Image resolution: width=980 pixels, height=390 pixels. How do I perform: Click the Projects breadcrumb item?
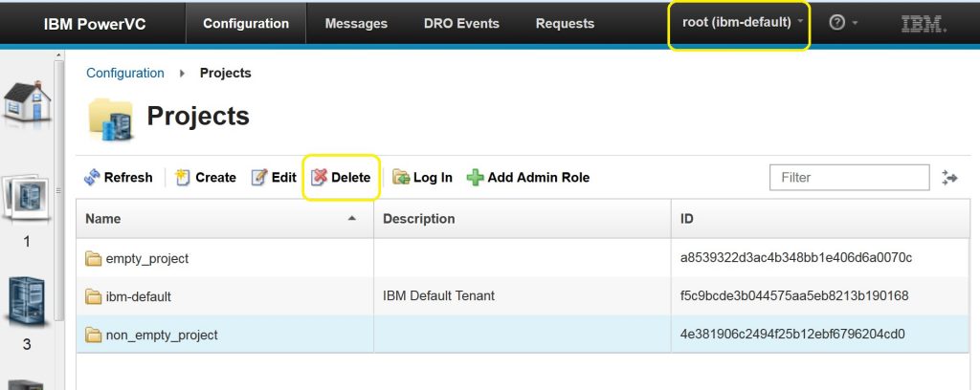pos(226,73)
